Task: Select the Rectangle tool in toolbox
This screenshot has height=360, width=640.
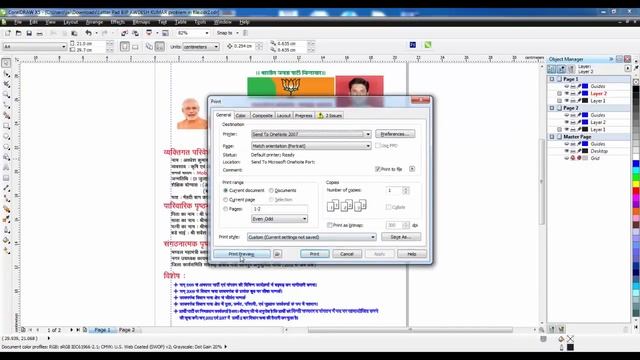Action: 6,126
